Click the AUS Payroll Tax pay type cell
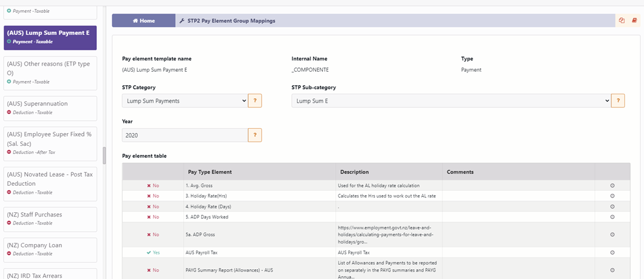644x279 pixels. point(260,253)
